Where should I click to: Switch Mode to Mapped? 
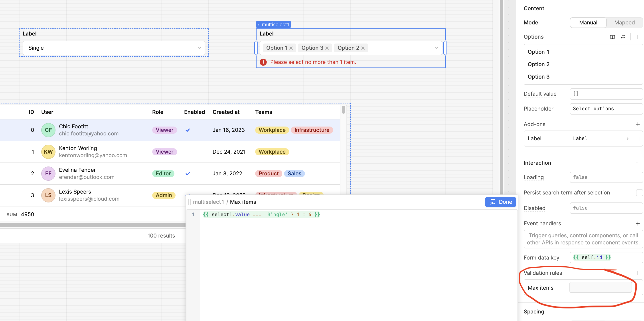pos(624,22)
